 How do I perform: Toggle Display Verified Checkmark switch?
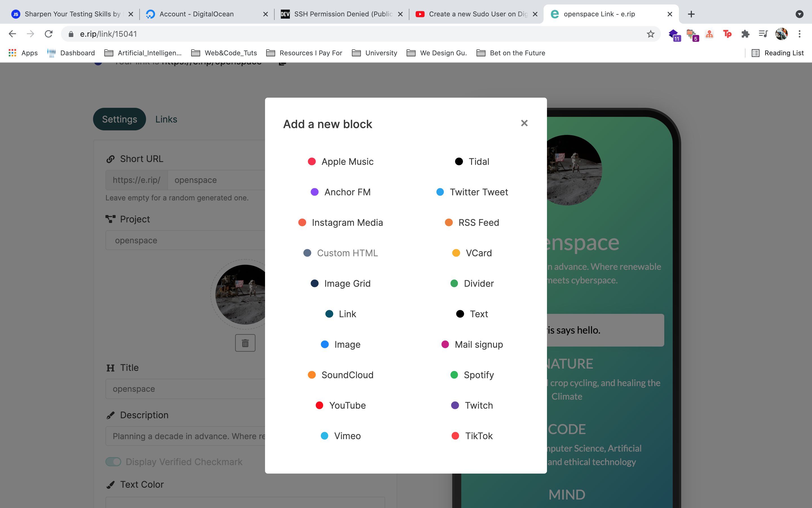tap(113, 462)
